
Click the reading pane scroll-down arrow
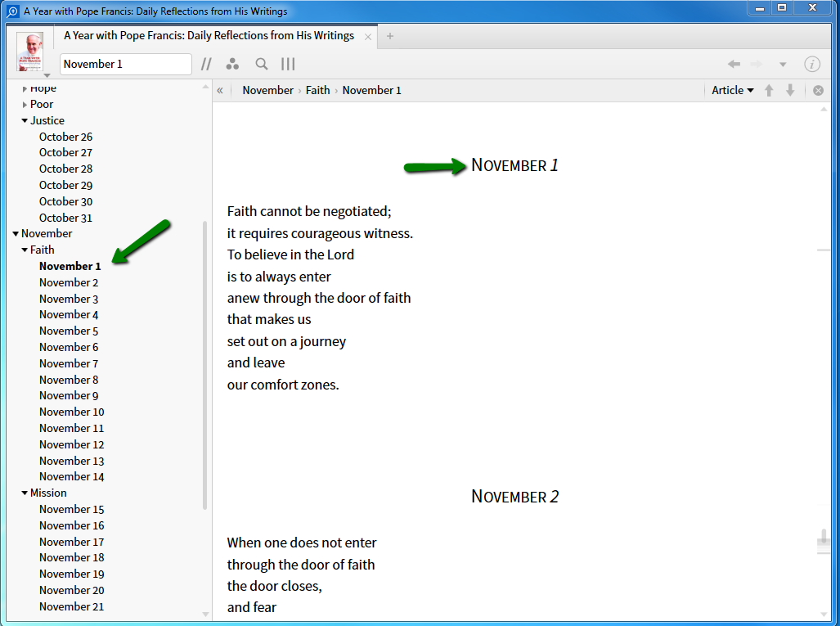tap(824, 615)
